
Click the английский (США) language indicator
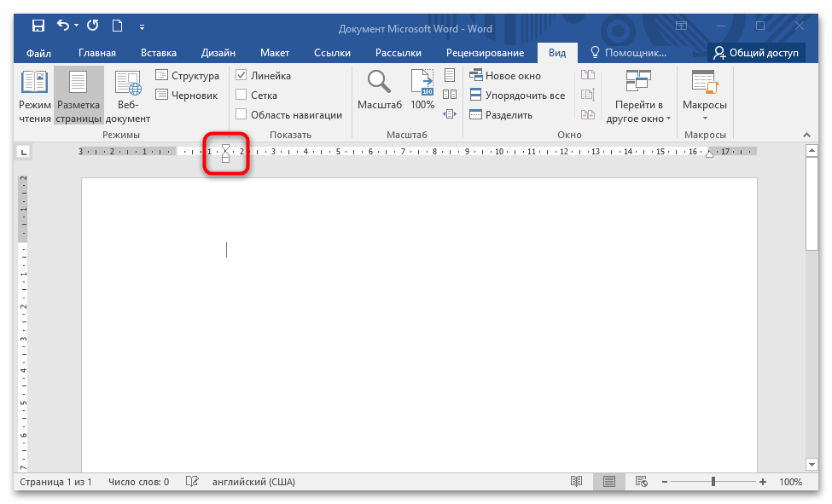(253, 482)
